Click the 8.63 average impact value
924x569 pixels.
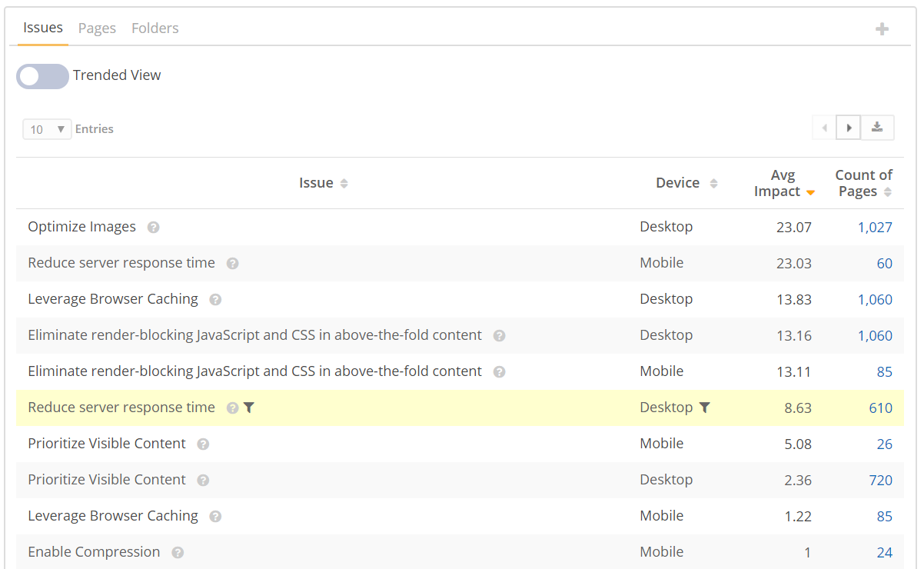(798, 408)
